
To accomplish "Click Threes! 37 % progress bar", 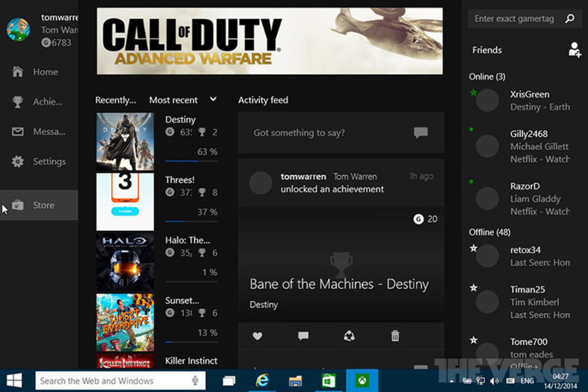I will (191, 221).
